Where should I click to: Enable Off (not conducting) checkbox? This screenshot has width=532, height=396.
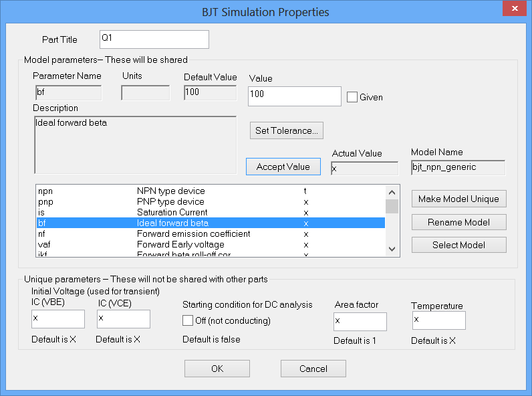coord(188,320)
